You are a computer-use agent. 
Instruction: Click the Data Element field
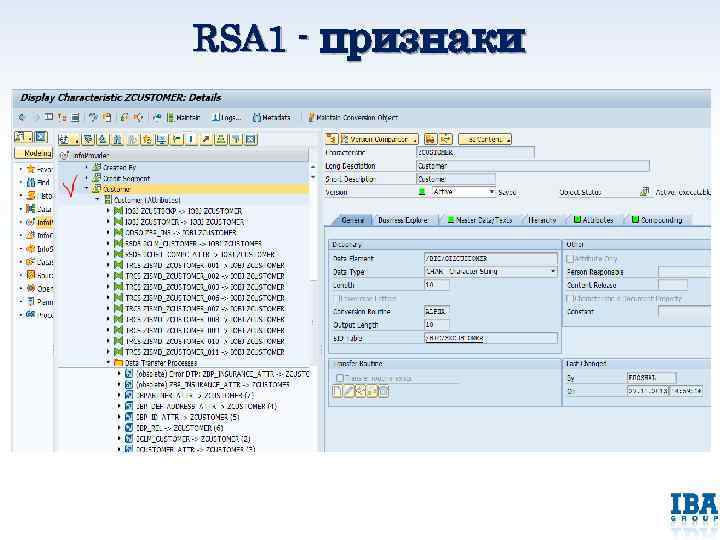point(491,259)
